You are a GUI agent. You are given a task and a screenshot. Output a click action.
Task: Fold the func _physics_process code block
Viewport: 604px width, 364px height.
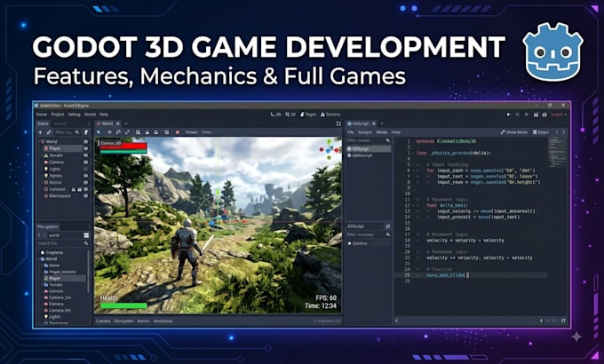coord(414,153)
